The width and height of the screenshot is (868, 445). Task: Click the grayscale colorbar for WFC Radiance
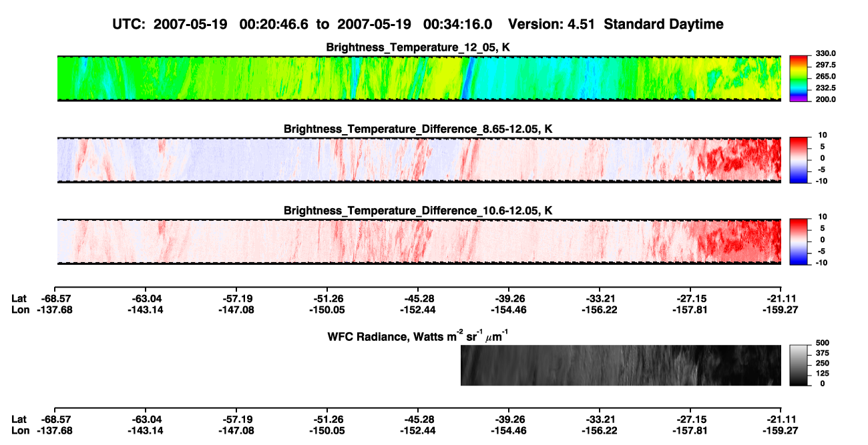coord(799,366)
